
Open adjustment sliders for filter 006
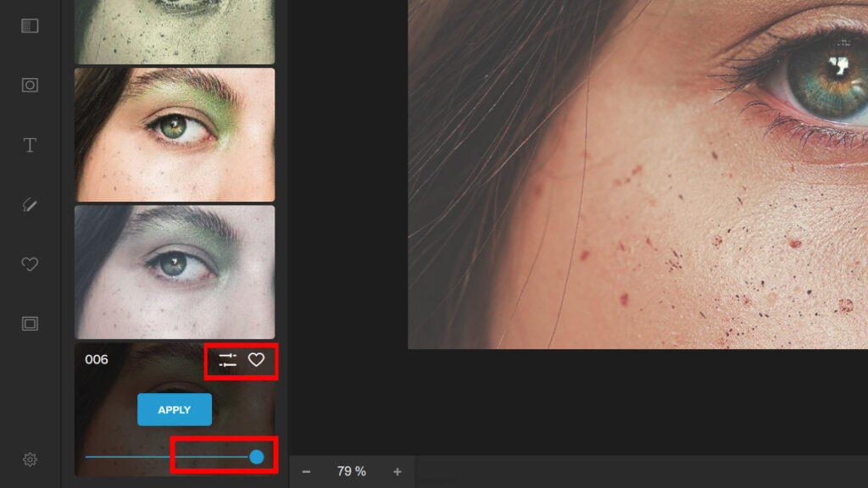[227, 360]
